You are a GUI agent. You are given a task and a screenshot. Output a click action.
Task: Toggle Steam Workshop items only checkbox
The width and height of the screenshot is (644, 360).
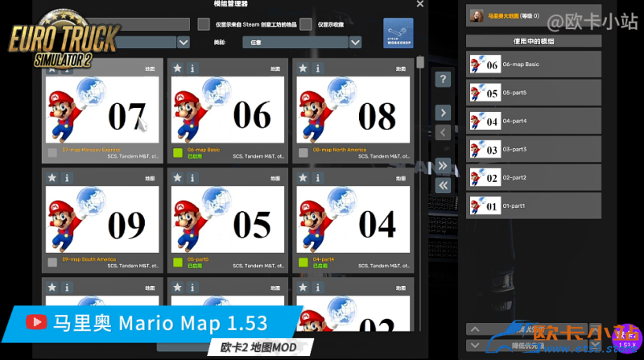click(204, 24)
